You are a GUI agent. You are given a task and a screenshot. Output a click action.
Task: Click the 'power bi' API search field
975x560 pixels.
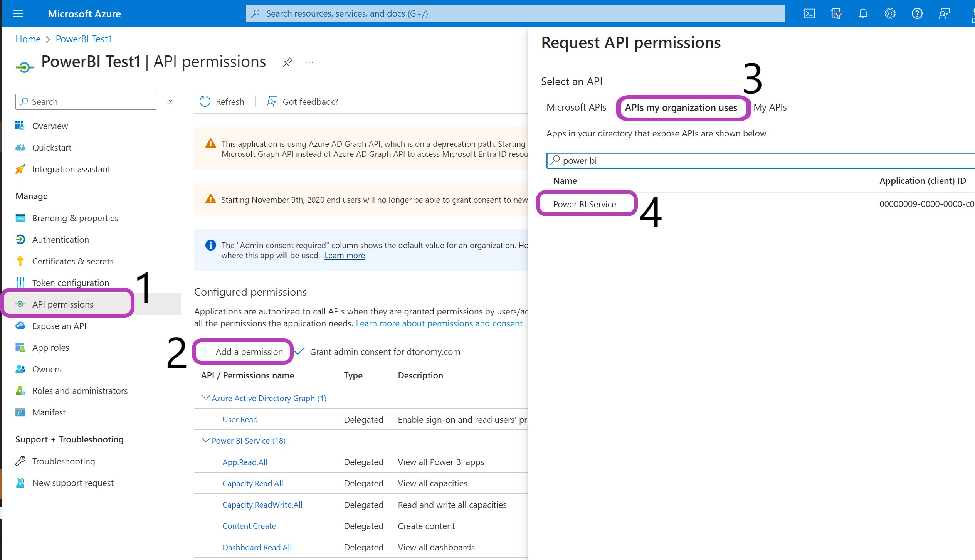tap(761, 161)
